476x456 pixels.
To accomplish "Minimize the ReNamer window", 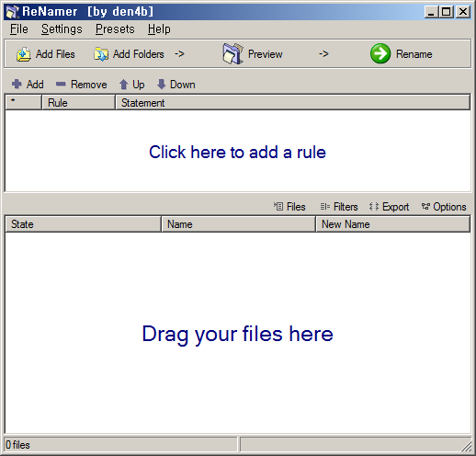I will pyautogui.click(x=431, y=12).
